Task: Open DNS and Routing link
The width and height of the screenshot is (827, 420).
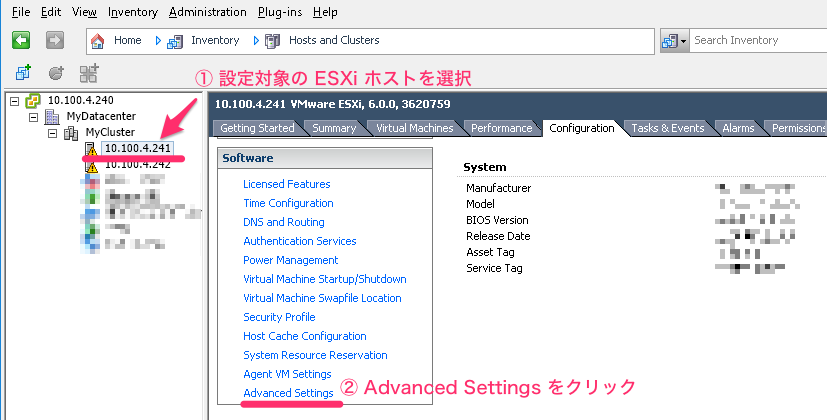Action: (284, 222)
